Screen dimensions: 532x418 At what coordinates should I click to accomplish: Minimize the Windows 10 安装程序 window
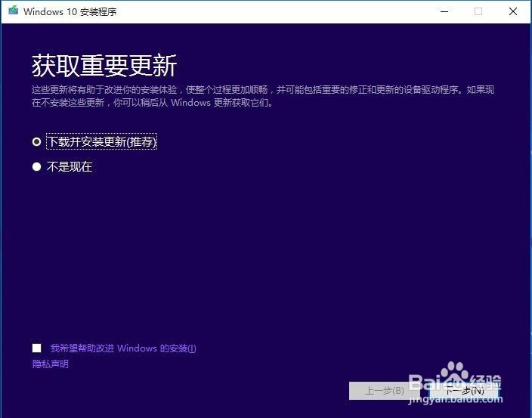444,11
